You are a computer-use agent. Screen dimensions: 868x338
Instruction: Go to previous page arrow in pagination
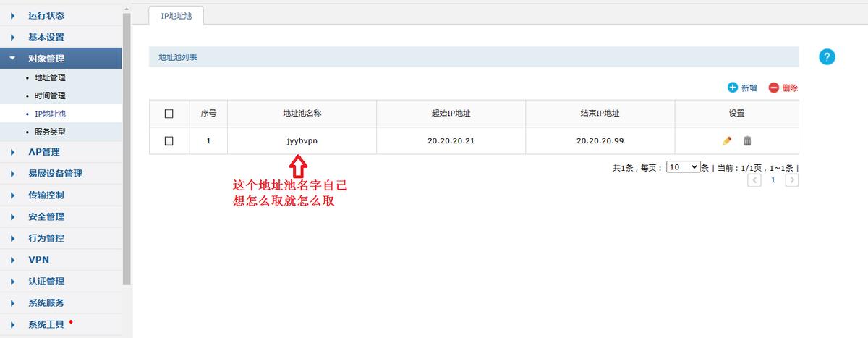coord(754,179)
